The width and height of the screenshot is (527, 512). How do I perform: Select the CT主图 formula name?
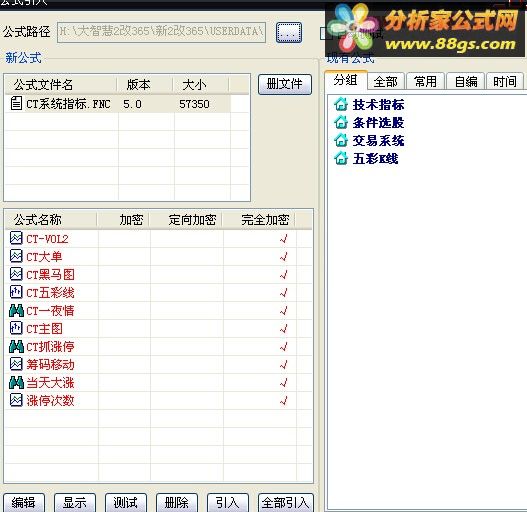[x=44, y=329]
